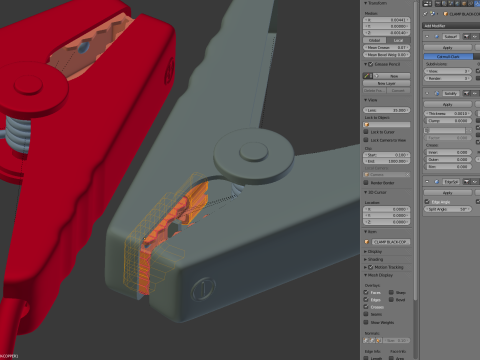Collapse the View panel
Viewport: 480px width, 360px height.
[x=366, y=100]
